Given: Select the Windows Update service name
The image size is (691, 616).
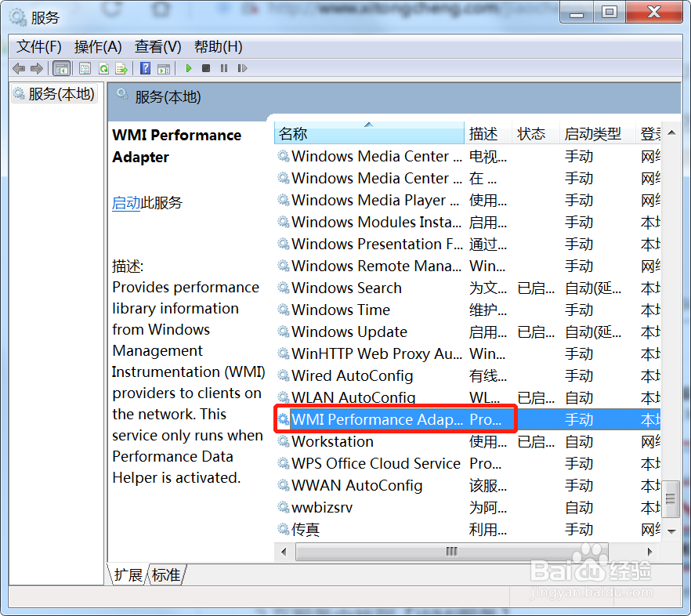Looking at the screenshot, I should click(x=349, y=332).
